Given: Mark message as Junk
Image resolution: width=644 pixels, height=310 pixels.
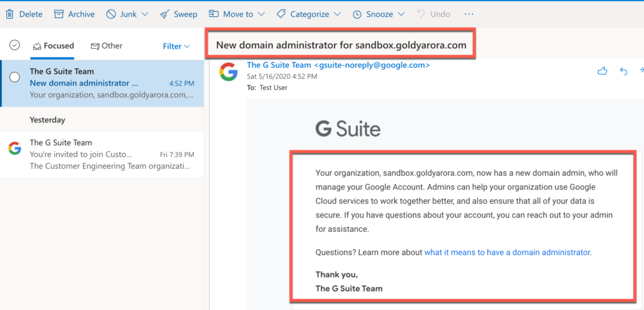Looking at the screenshot, I should pyautogui.click(x=121, y=14).
